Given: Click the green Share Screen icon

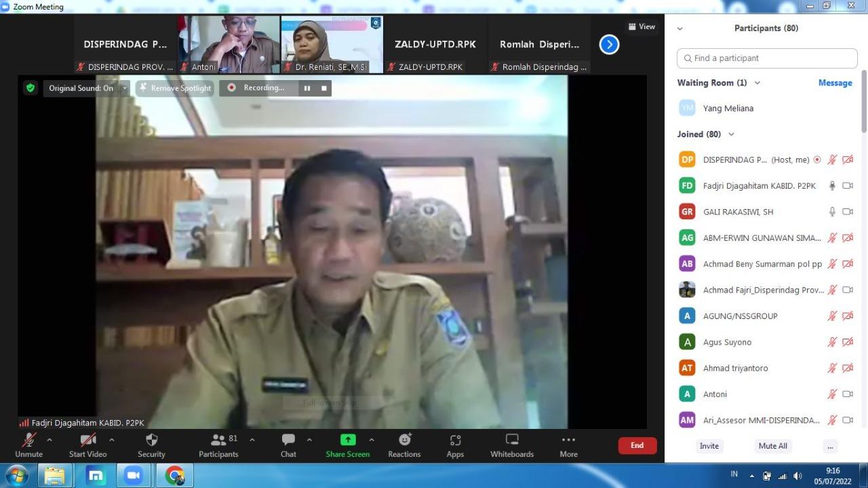Looking at the screenshot, I should 348,440.
